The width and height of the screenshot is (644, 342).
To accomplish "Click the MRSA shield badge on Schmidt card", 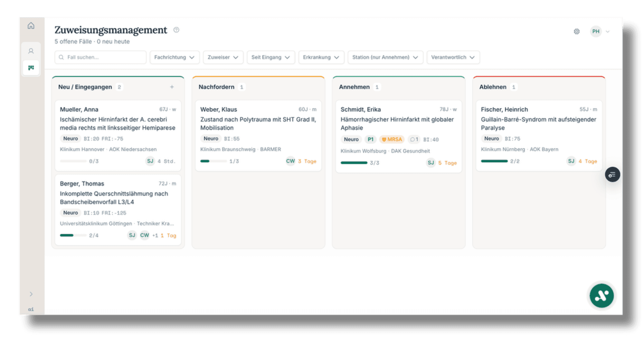I will click(x=392, y=139).
